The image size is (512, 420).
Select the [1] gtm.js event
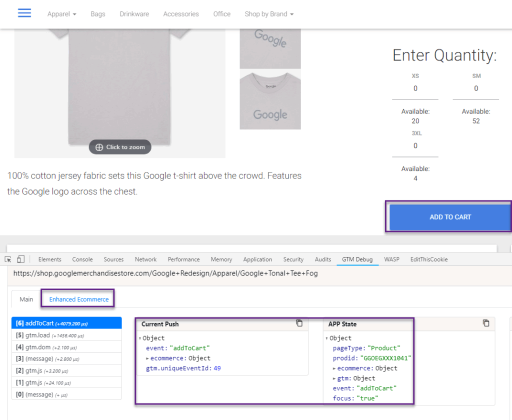(x=66, y=382)
